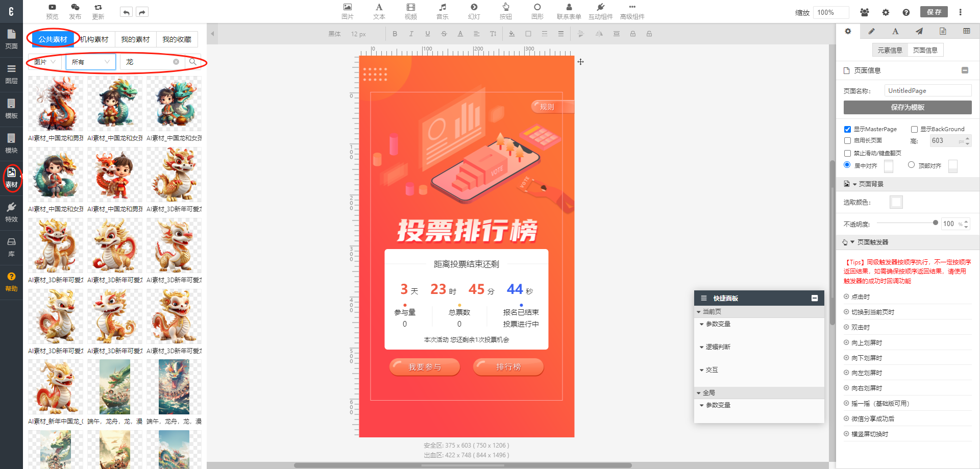Click the 更新 (update) icon
Image resolution: width=980 pixels, height=469 pixels.
pos(98,11)
